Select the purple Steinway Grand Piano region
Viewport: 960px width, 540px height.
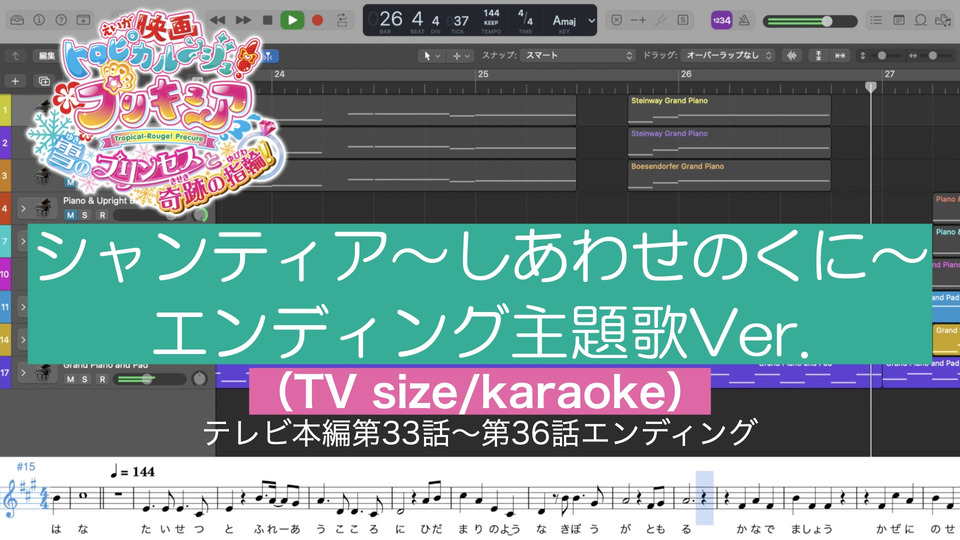(x=729, y=143)
